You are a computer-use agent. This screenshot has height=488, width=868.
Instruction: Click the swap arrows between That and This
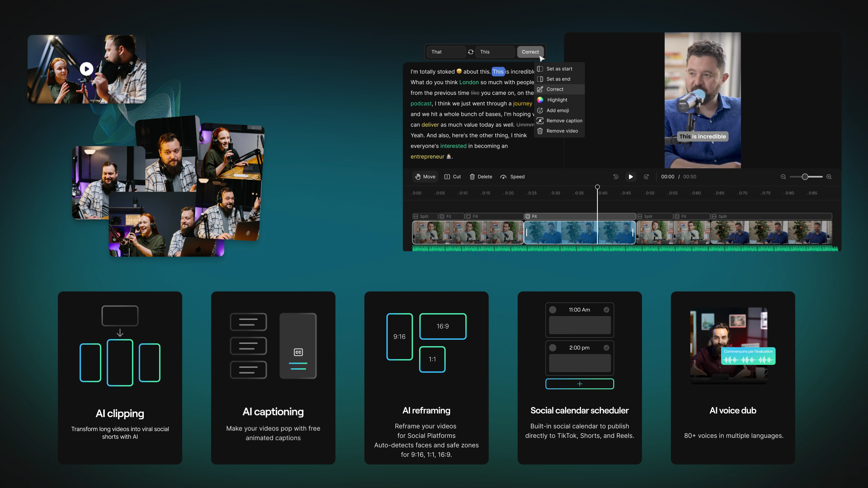click(x=471, y=52)
